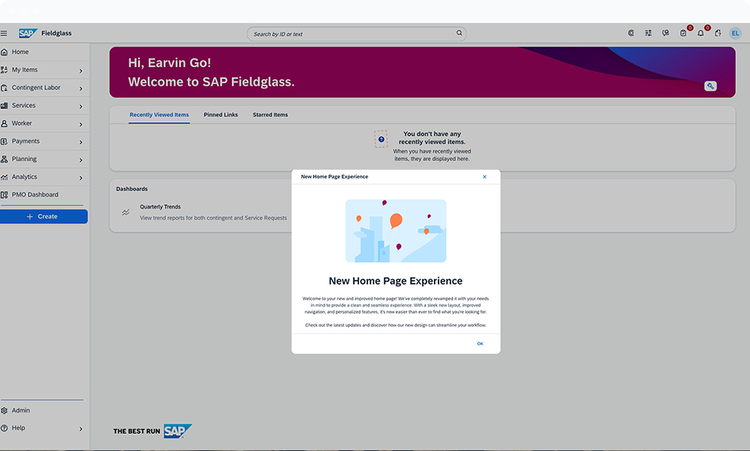Open the second header grid-style icon
The height and width of the screenshot is (451, 750).
pyautogui.click(x=648, y=33)
